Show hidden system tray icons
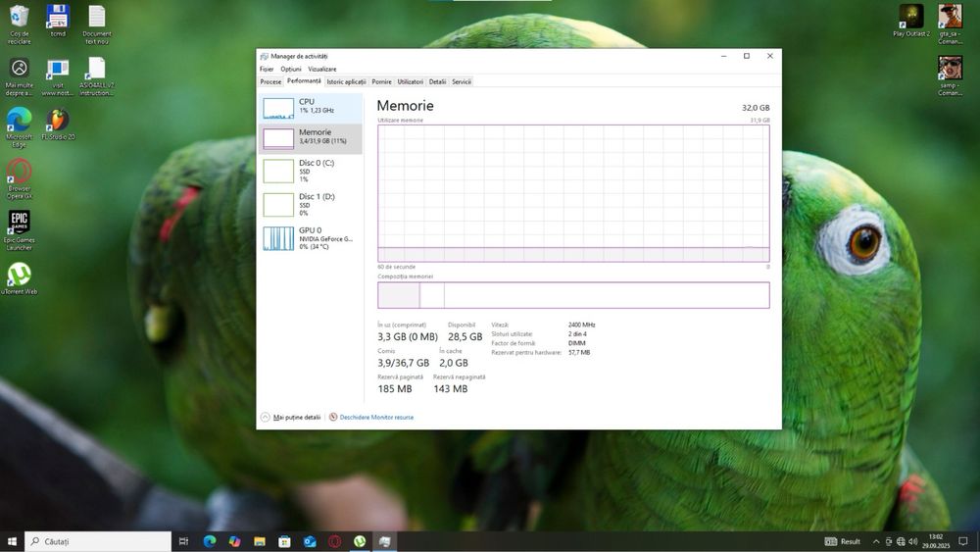 [x=876, y=541]
